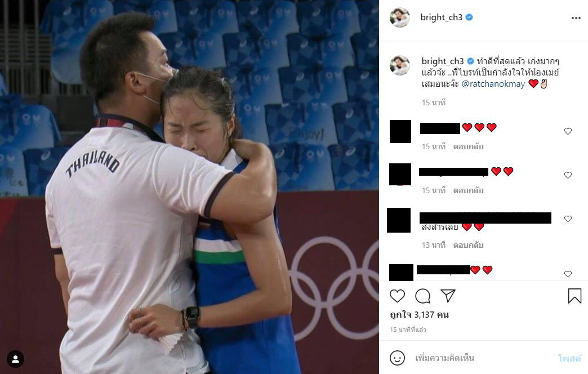This screenshot has height=374, width=588.
Task: Like the post with heart icon
Action: coord(397,296)
